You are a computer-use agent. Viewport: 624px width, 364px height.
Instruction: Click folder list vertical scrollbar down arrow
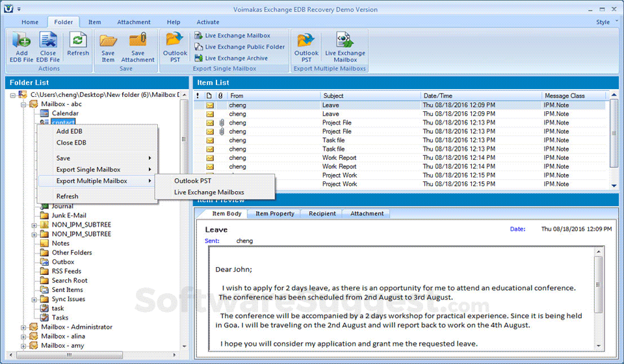pyautogui.click(x=184, y=346)
